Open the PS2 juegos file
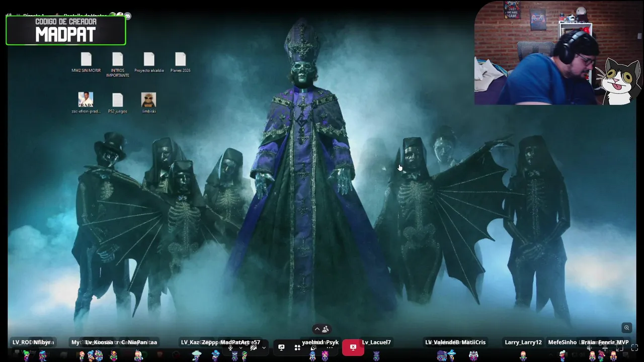This screenshot has height=362, width=644. tap(117, 103)
